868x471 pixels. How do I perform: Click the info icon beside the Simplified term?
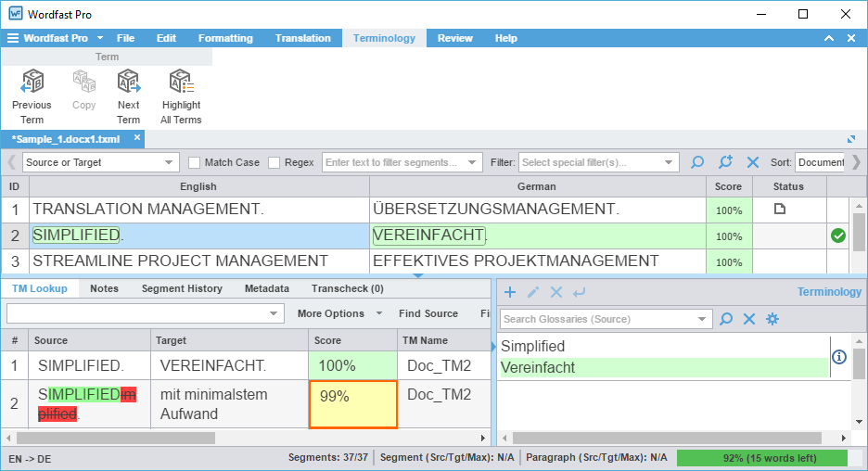tap(839, 357)
